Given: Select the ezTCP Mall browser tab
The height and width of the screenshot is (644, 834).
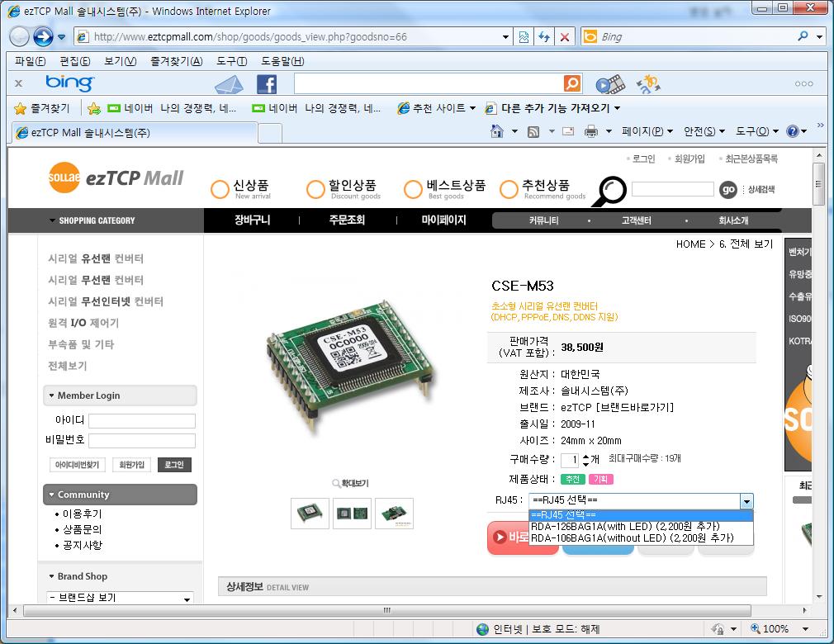Looking at the screenshot, I should click(x=135, y=132).
